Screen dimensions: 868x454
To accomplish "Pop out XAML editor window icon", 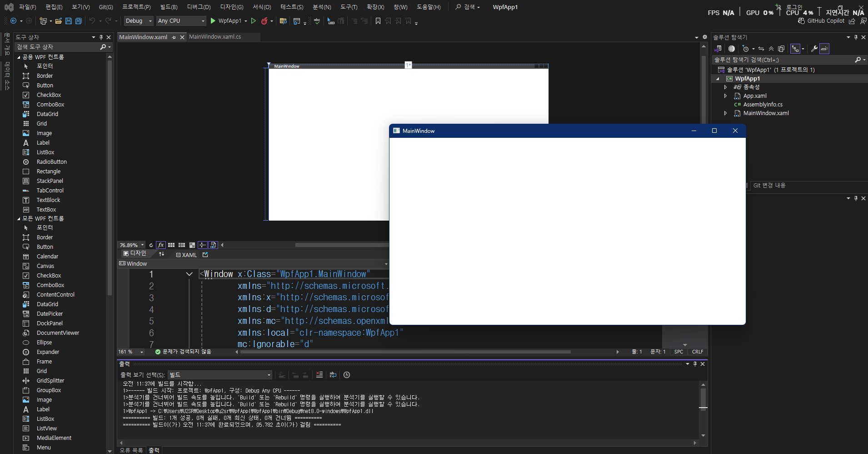I will (205, 255).
